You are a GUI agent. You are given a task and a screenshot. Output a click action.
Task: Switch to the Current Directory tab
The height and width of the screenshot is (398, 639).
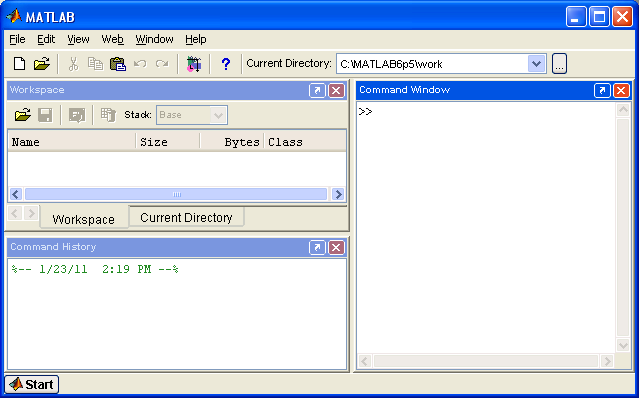click(x=186, y=217)
